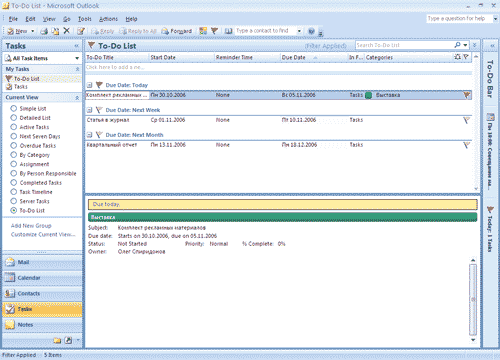The height and width of the screenshot is (360, 500).
Task: Open the Go menu
Action: pos(67,19)
